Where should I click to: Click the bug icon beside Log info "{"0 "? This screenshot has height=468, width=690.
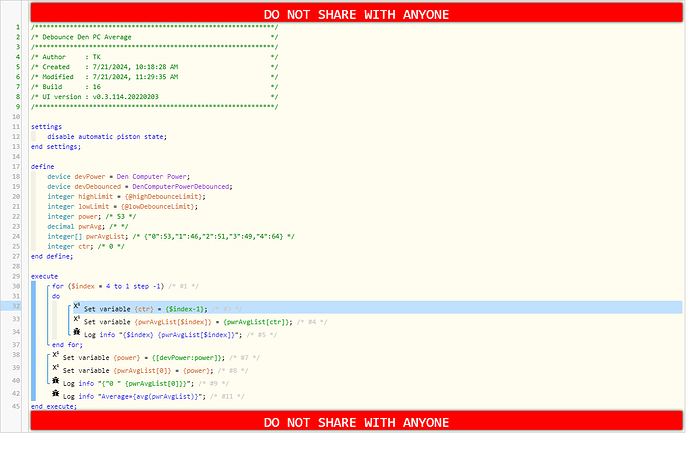click(56, 382)
